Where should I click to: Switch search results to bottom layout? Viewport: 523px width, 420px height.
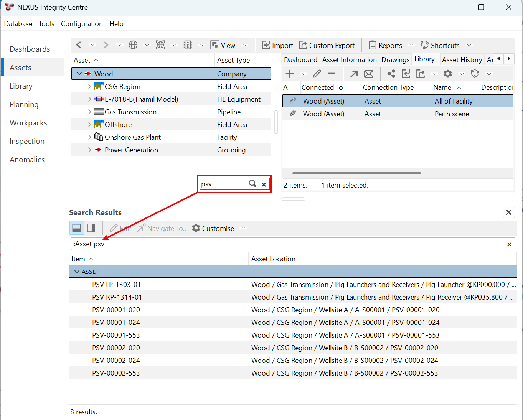76,228
